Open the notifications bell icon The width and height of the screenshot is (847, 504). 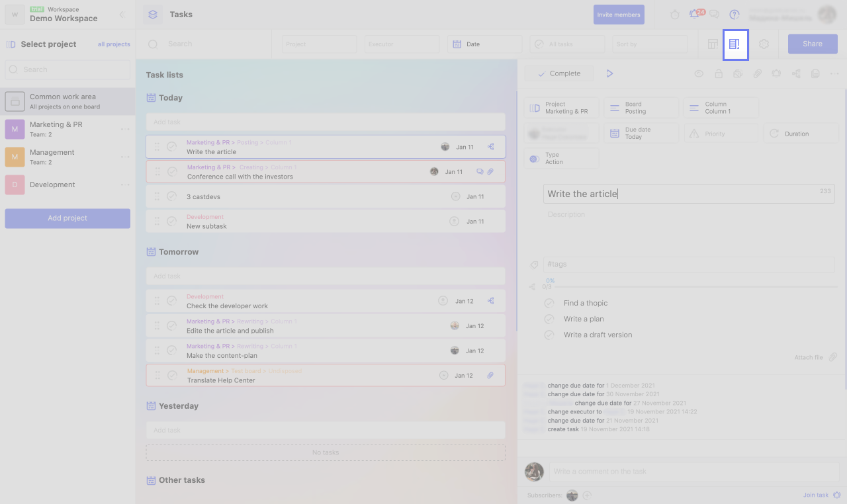click(x=693, y=15)
